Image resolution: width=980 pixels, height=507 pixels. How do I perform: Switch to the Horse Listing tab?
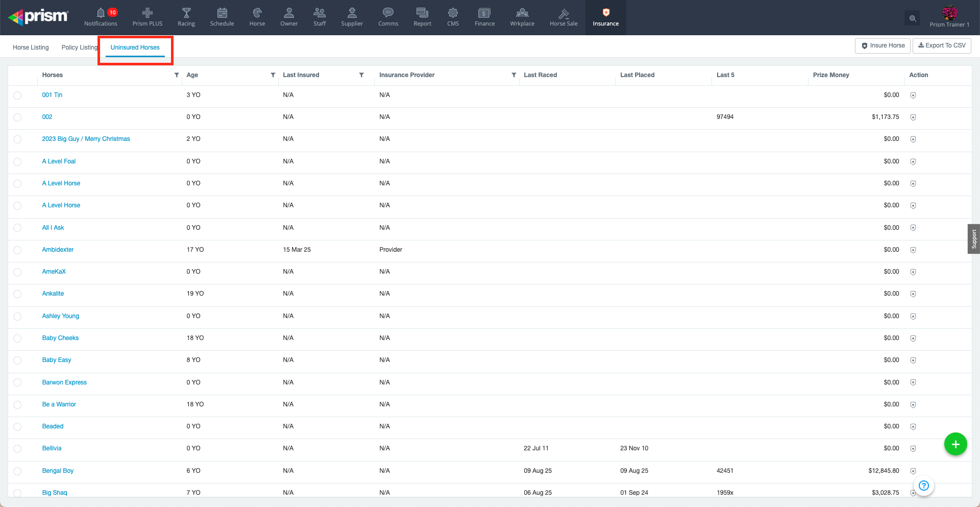click(31, 47)
